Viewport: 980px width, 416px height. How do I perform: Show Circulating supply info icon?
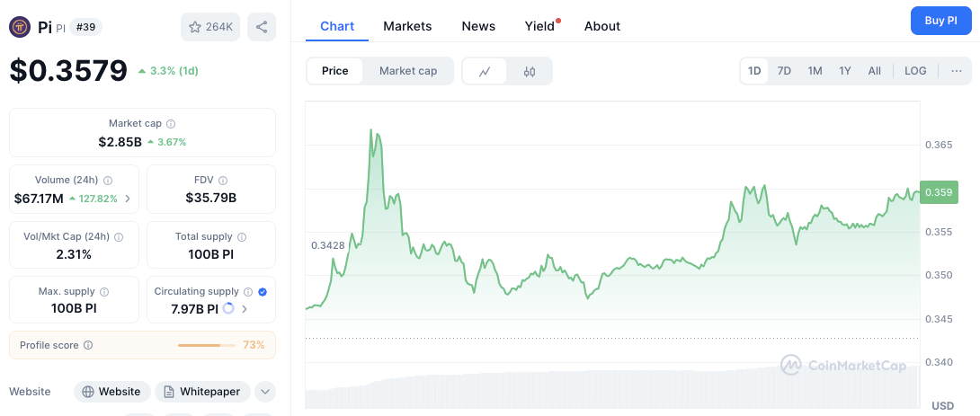[248, 292]
